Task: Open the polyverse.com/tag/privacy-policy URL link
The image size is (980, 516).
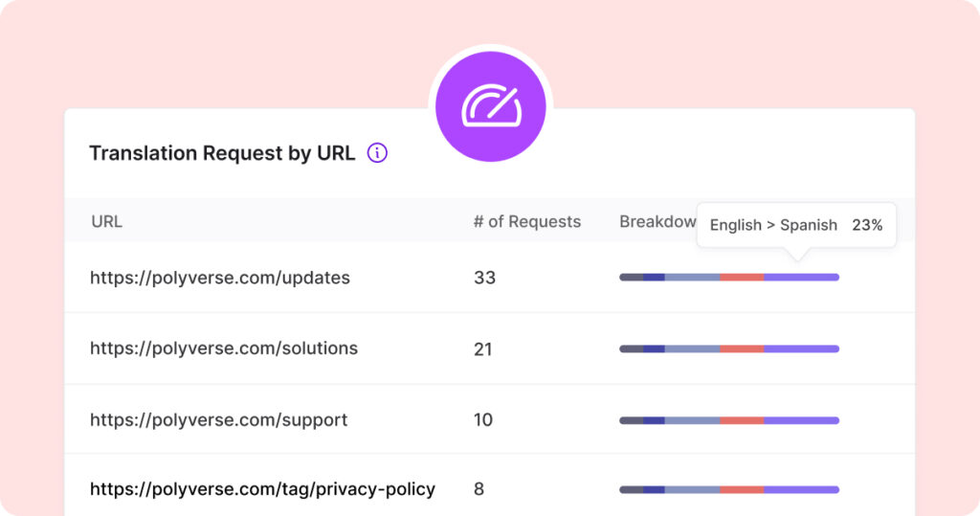Action: click(x=262, y=489)
